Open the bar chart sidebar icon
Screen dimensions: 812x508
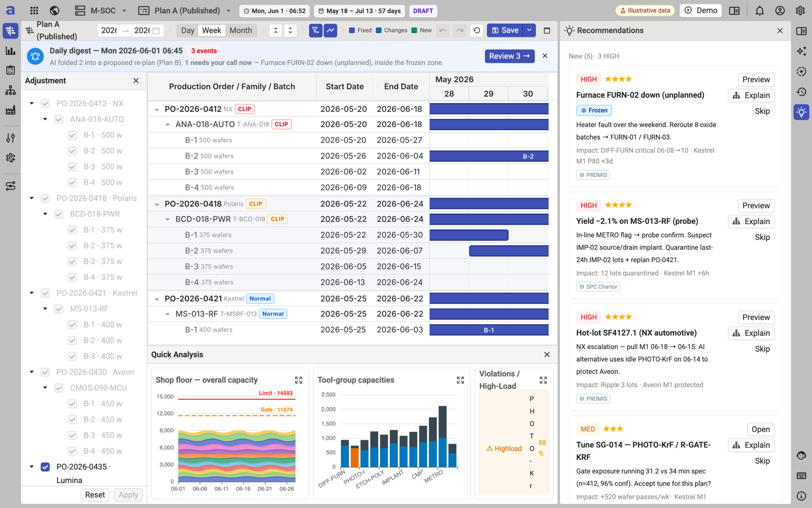[x=10, y=51]
